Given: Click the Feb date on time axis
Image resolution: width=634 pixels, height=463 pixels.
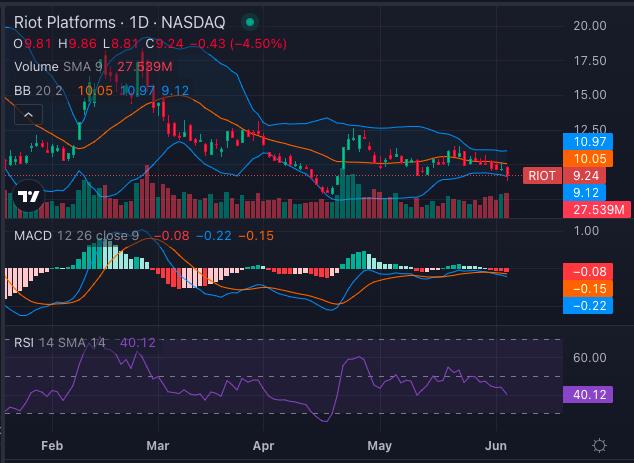Looking at the screenshot, I should [x=52, y=446].
